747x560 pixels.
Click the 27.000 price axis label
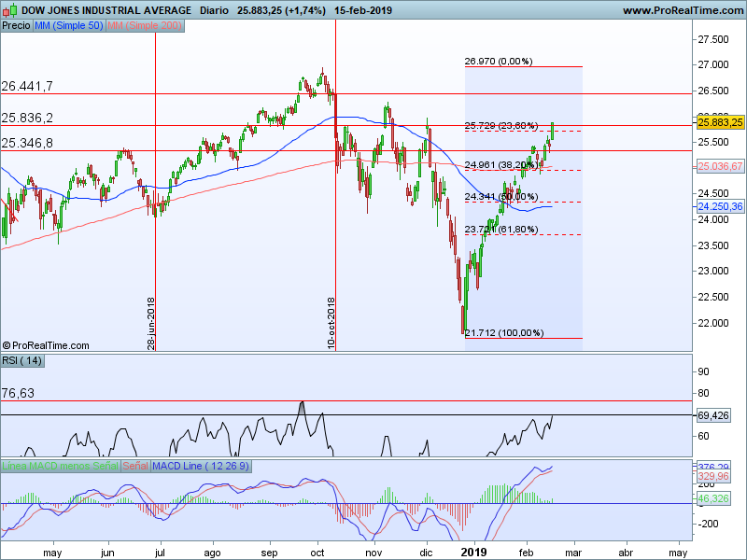[x=713, y=64]
